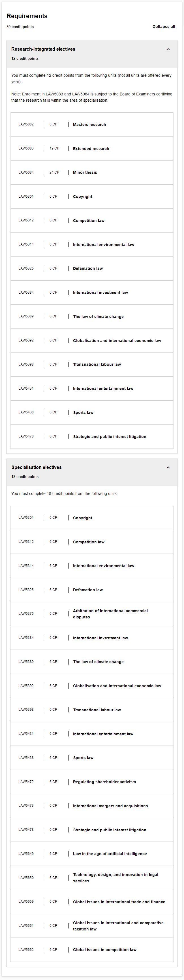
Task: Select Global issues in competition law unit
Action: tap(92, 949)
